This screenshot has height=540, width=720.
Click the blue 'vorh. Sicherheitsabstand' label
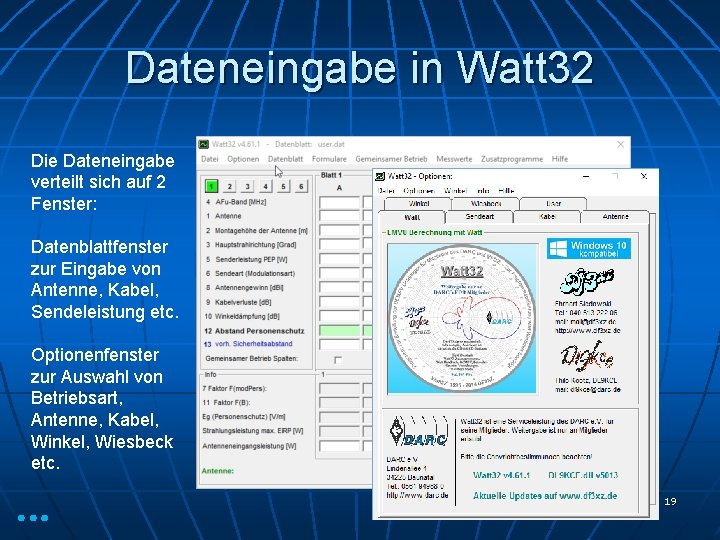coord(253,344)
